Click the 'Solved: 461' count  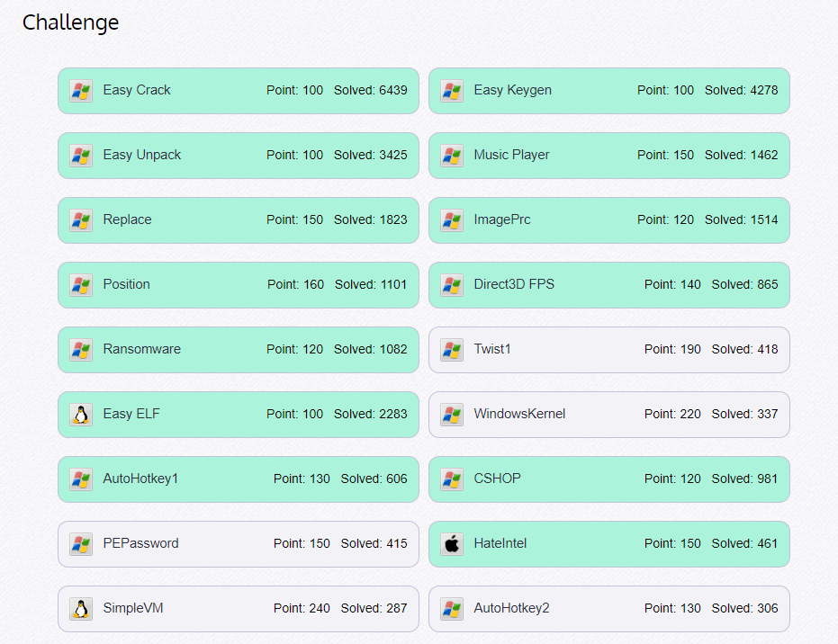point(744,543)
